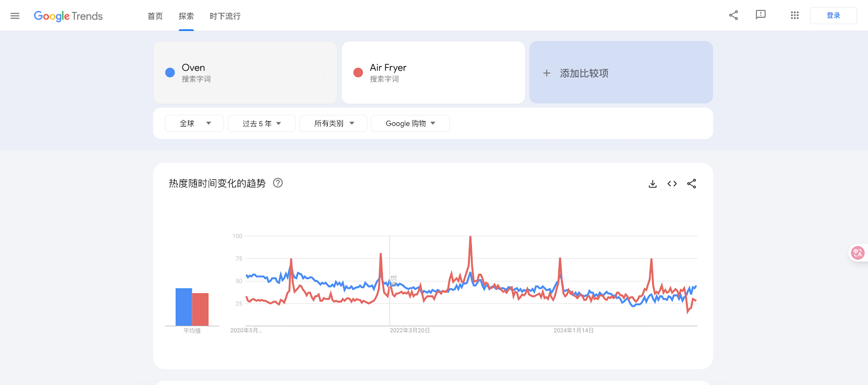Screen dimensions: 868x385
Task: Click the 平均值 label under bars
Action: 192,331
